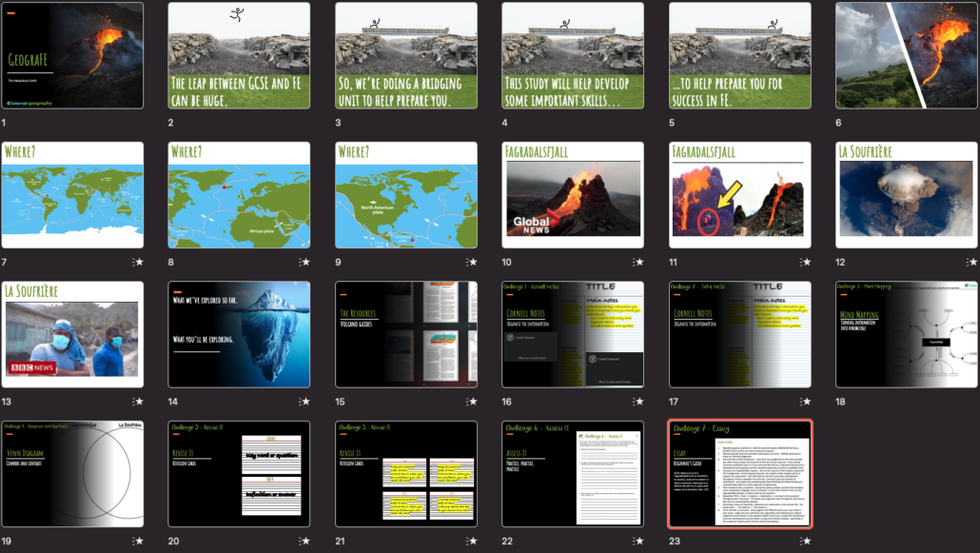Select the Venn Diagram compare and contrast slide
Screen dimensions: 980x553
pos(72,474)
